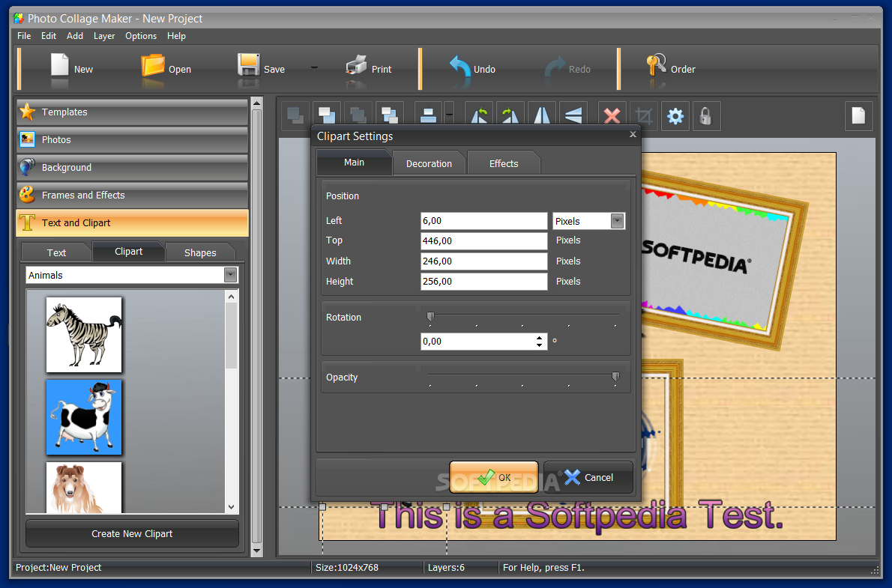892x588 pixels.
Task: Open object settings with the gear icon
Action: point(675,116)
